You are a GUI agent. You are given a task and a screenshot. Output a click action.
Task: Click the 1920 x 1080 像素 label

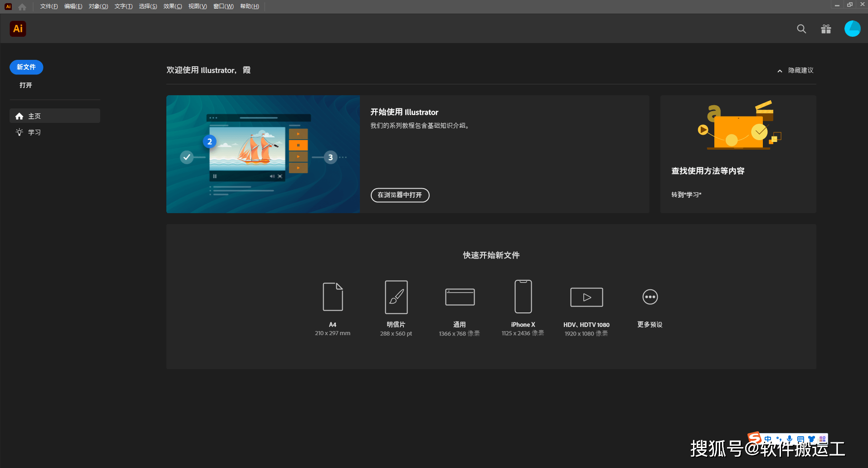(x=587, y=334)
